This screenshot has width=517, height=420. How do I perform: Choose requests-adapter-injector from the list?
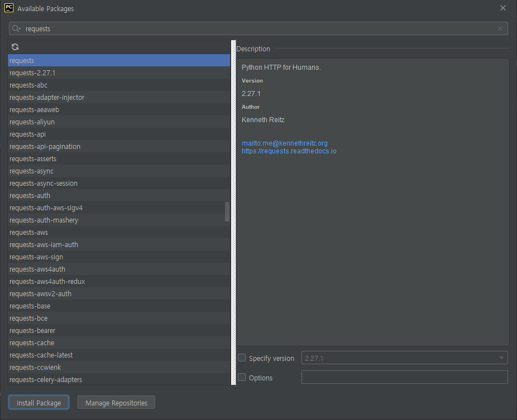tap(119, 98)
